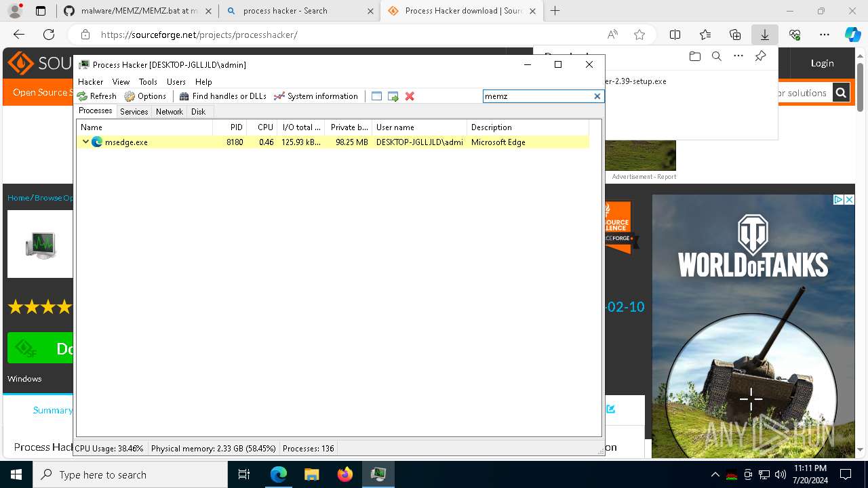Click SourceForge search magnifier button
Screen dimensions: 868x488
pyautogui.click(x=841, y=93)
